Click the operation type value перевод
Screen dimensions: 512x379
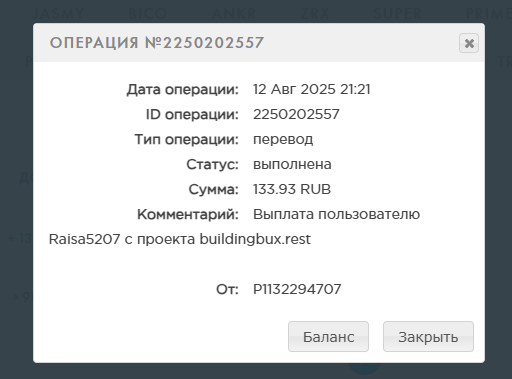pyautogui.click(x=283, y=139)
